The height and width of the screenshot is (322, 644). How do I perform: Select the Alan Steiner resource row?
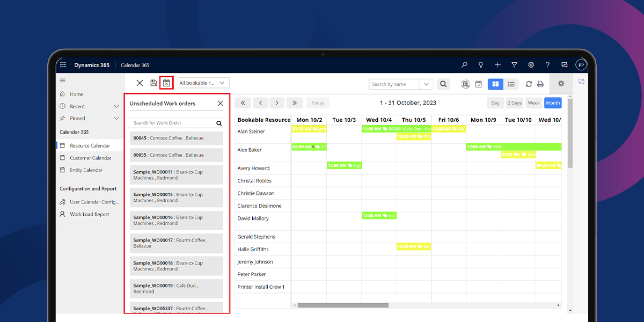251,131
